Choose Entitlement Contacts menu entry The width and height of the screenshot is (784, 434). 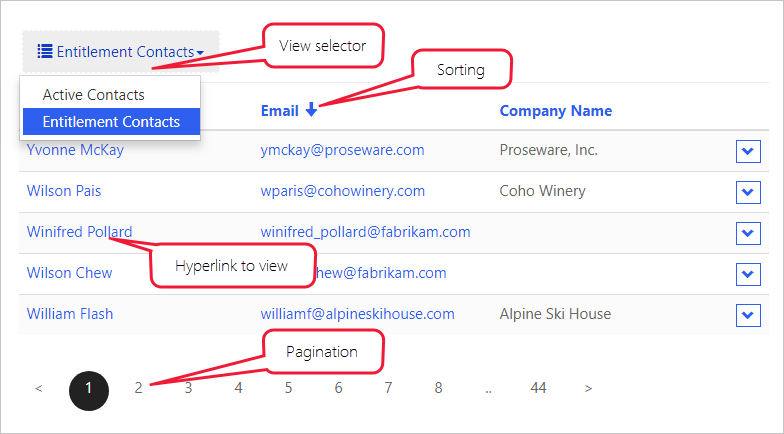click(111, 122)
